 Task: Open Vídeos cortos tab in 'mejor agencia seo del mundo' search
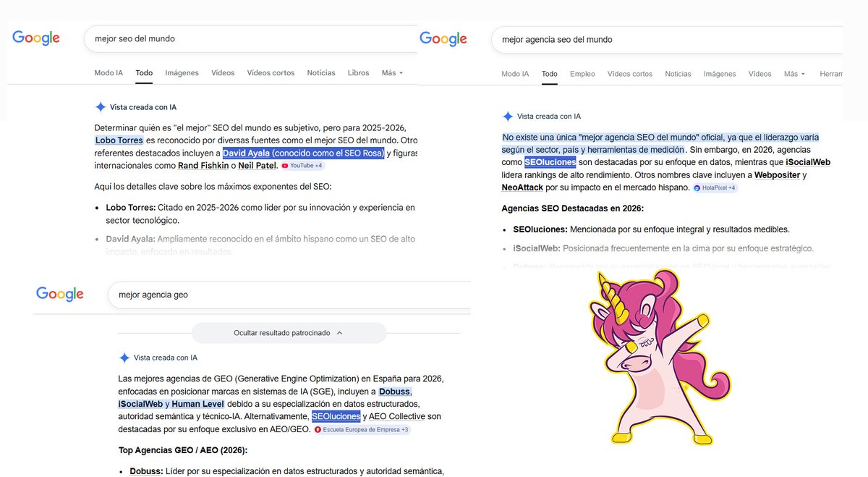point(630,74)
